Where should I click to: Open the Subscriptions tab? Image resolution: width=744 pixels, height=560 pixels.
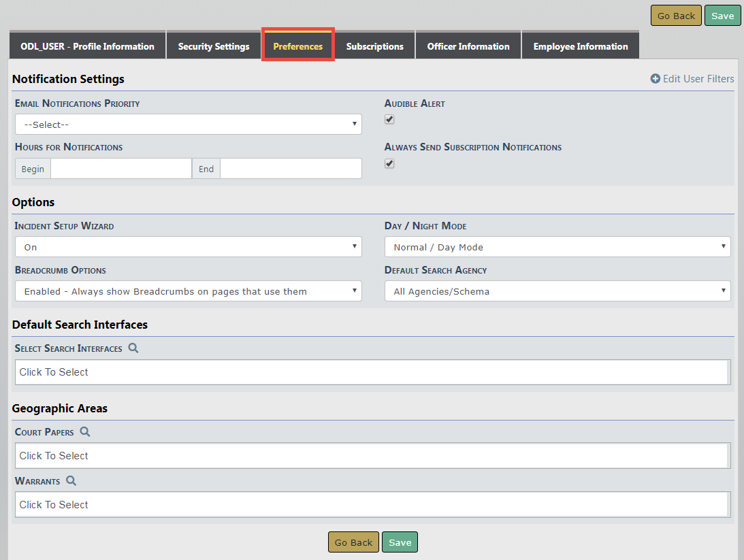pos(374,46)
